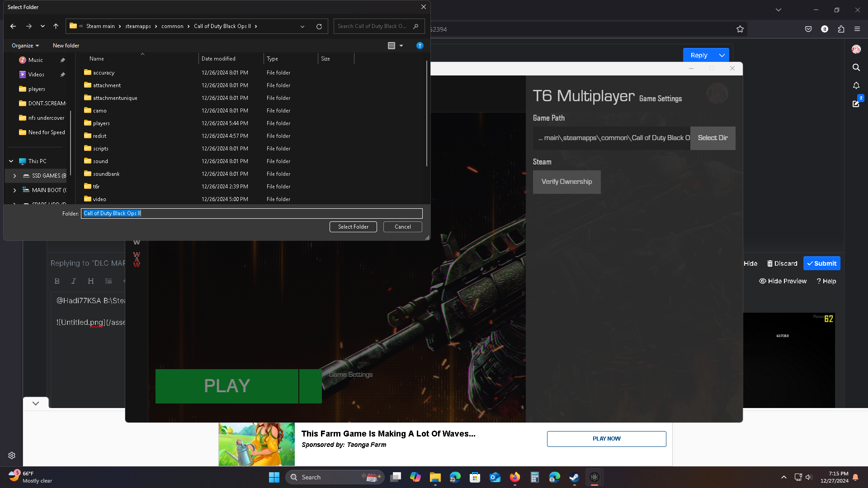868x488 pixels.
Task: Select the accuracy folder
Action: pyautogui.click(x=104, y=73)
